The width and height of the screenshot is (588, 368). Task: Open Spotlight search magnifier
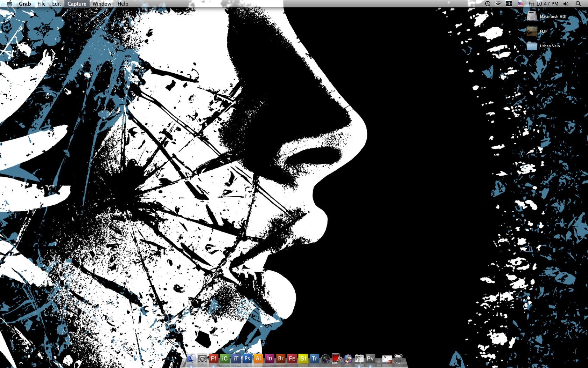(x=578, y=4)
